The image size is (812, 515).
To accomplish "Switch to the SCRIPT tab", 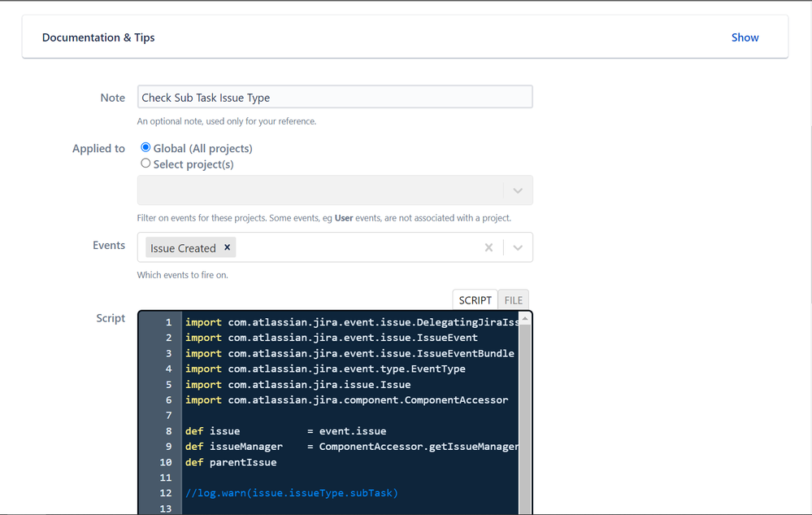I will [475, 300].
